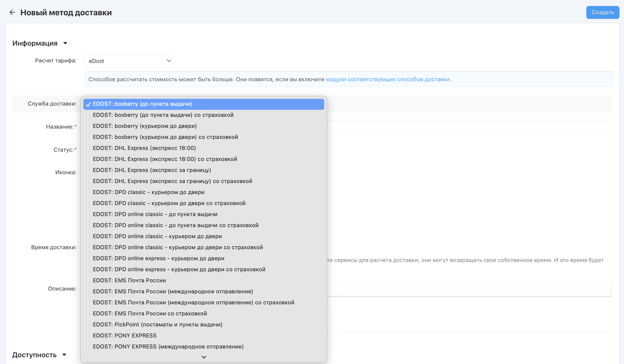Screen dimensions: 624x364
Task: Choose PickPoint (постаматы и пункты выдачи)
Action: (157, 325)
